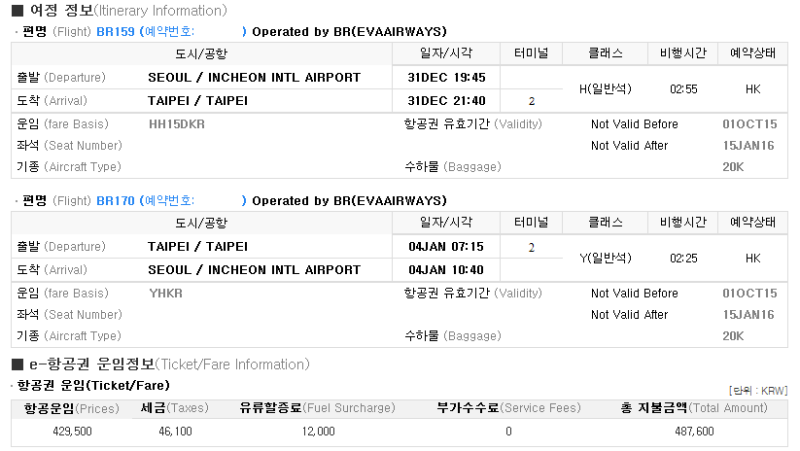Viewport: 800px width, 451px height.
Task: Click the 04JAN 07:15 departure time
Action: click(447, 246)
